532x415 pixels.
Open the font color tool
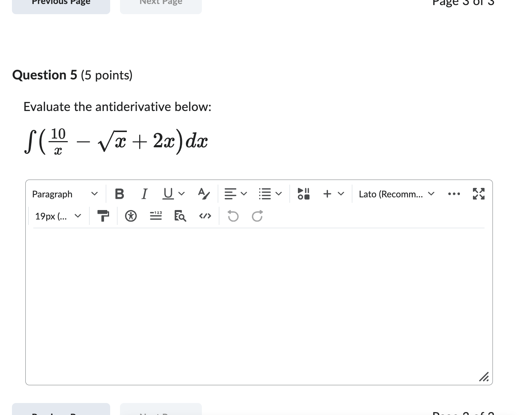pyautogui.click(x=203, y=194)
